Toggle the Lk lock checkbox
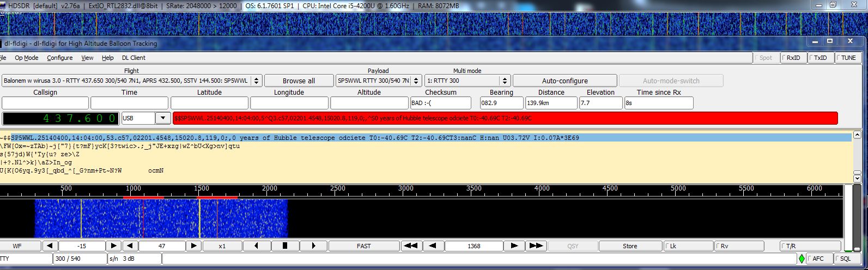Screen dimensions: 868x270 (x=688, y=246)
